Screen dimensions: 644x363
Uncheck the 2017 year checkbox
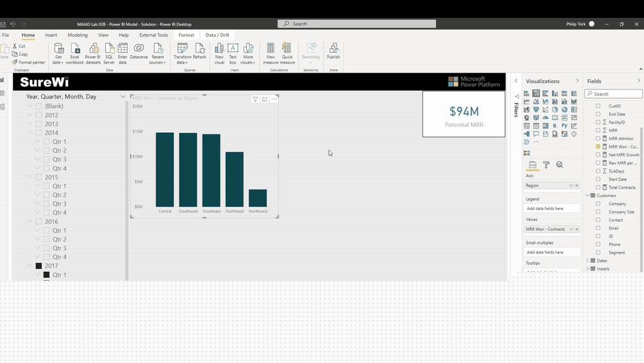pos(38,266)
